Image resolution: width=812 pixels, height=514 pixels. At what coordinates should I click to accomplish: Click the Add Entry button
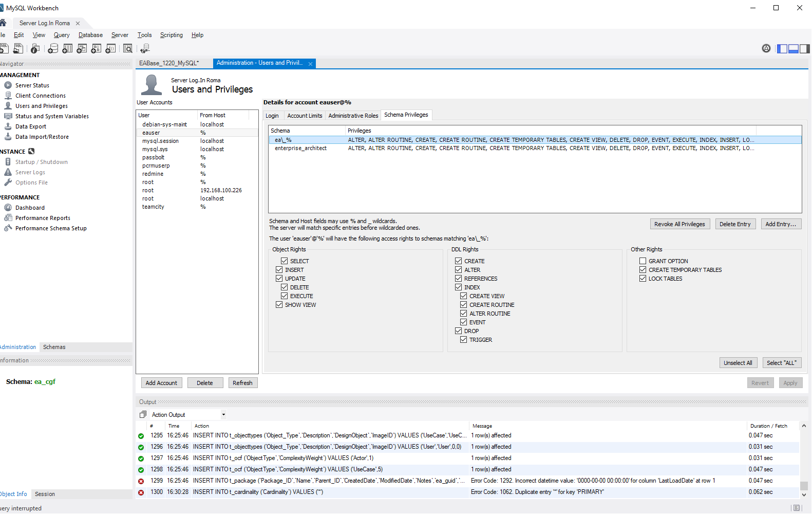click(781, 224)
